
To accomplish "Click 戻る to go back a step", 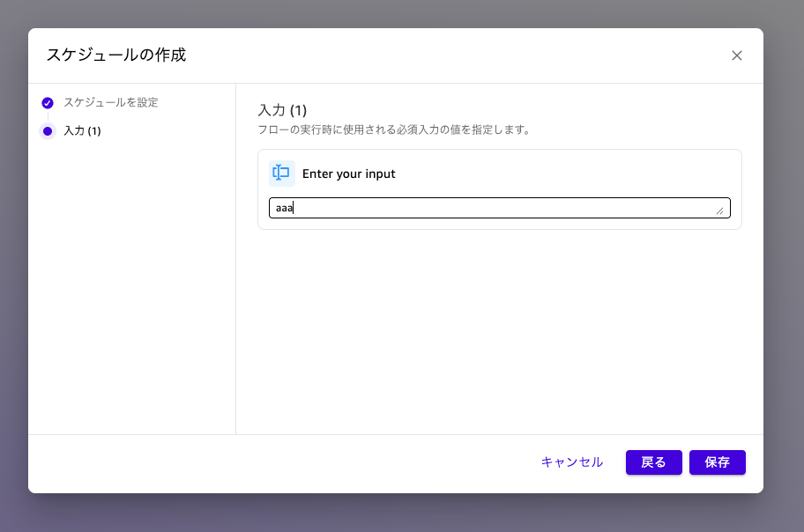I will click(x=653, y=462).
